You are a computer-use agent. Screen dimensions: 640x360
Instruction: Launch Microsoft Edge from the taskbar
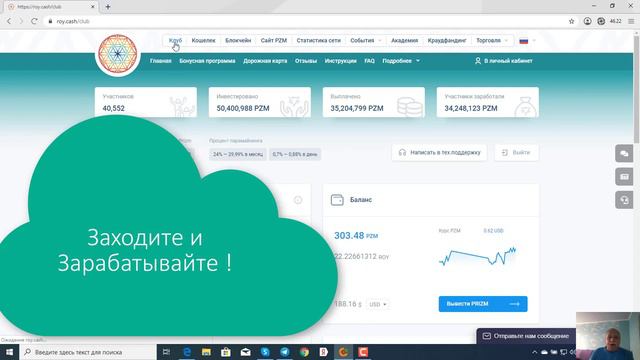(x=187, y=352)
